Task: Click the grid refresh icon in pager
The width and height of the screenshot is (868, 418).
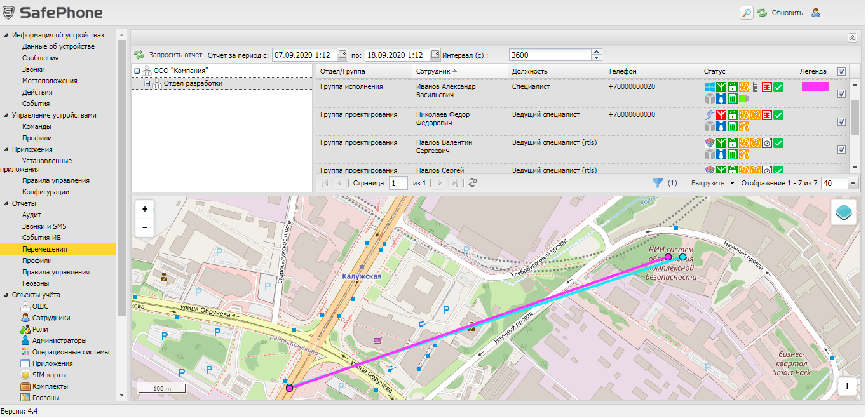Action: click(471, 183)
